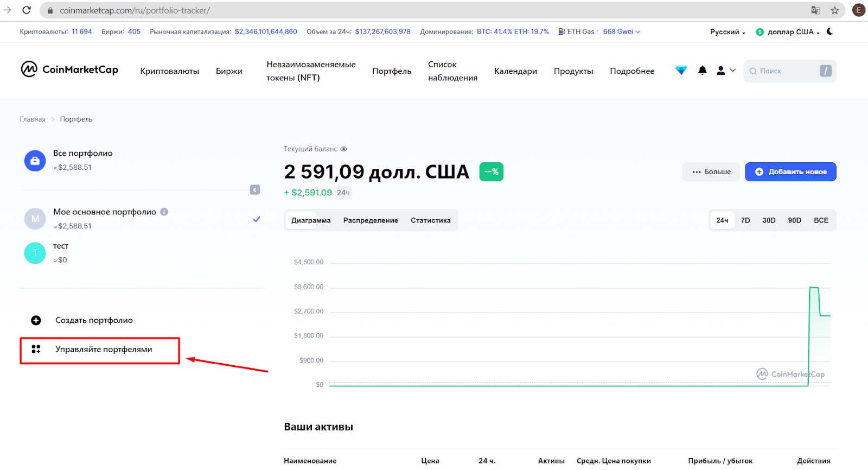Click info icon beside Мое основное портфолио

tap(164, 212)
